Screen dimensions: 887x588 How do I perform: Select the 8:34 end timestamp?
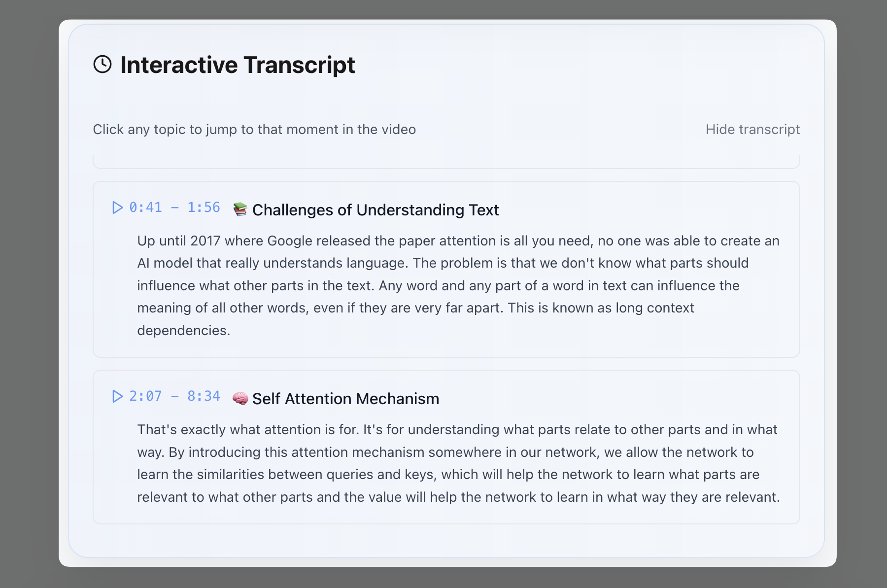coord(204,396)
